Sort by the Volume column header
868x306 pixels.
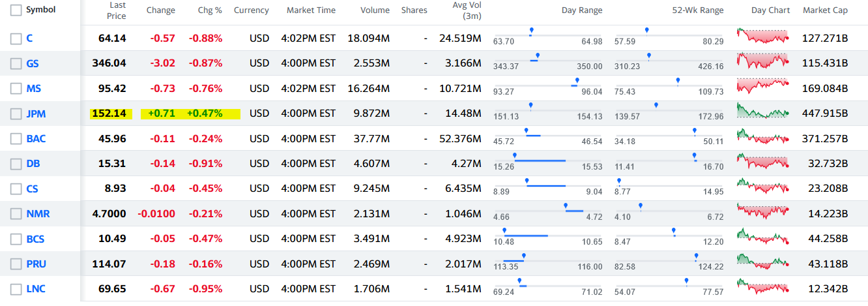point(375,10)
